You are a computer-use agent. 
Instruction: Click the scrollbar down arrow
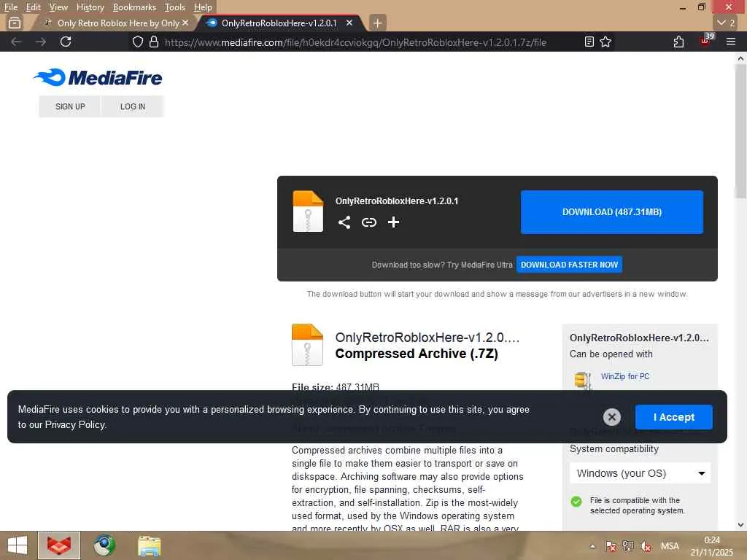coord(740,525)
